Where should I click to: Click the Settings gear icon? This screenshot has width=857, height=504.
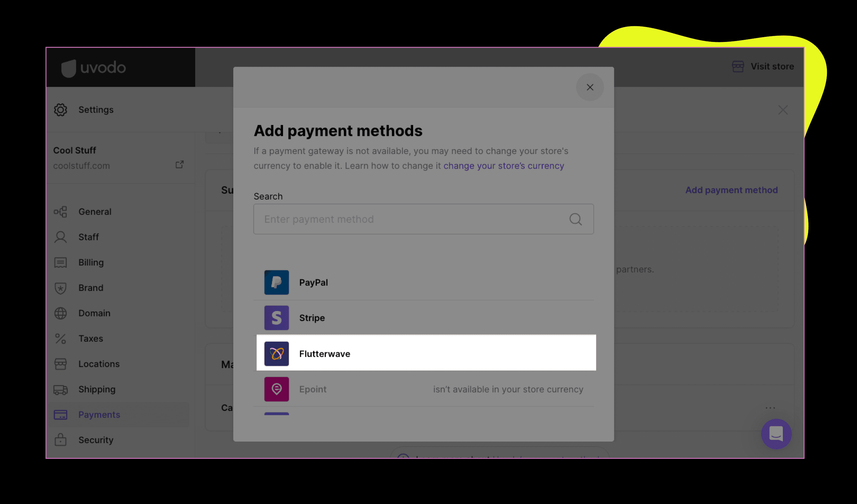pyautogui.click(x=60, y=110)
